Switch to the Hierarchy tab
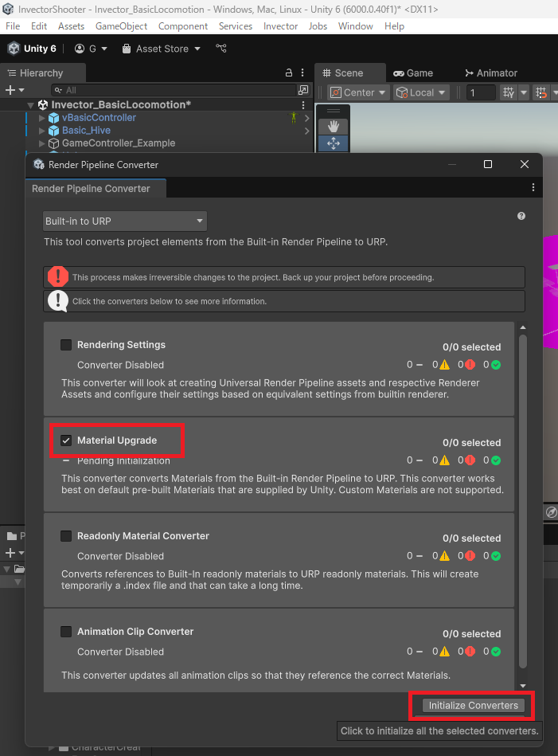Image resolution: width=558 pixels, height=756 pixels. pos(36,72)
